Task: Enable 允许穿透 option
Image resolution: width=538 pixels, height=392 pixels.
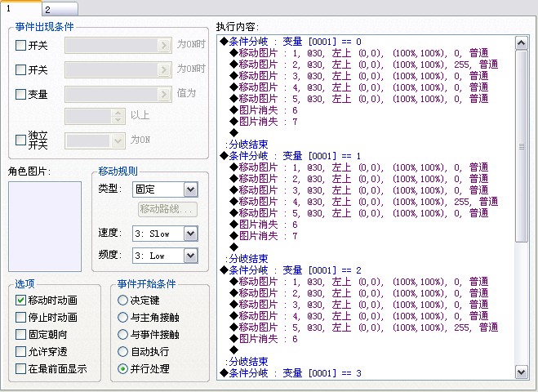Action: click(x=20, y=351)
